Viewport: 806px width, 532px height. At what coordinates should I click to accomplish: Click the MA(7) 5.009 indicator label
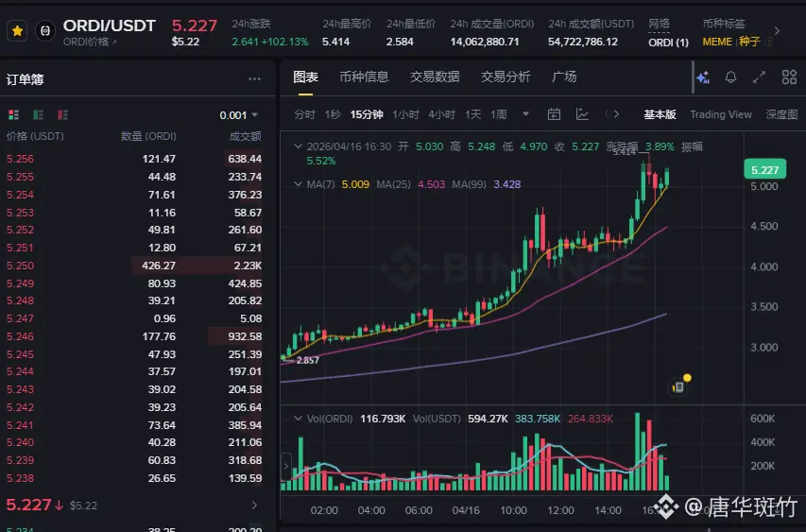(337, 184)
